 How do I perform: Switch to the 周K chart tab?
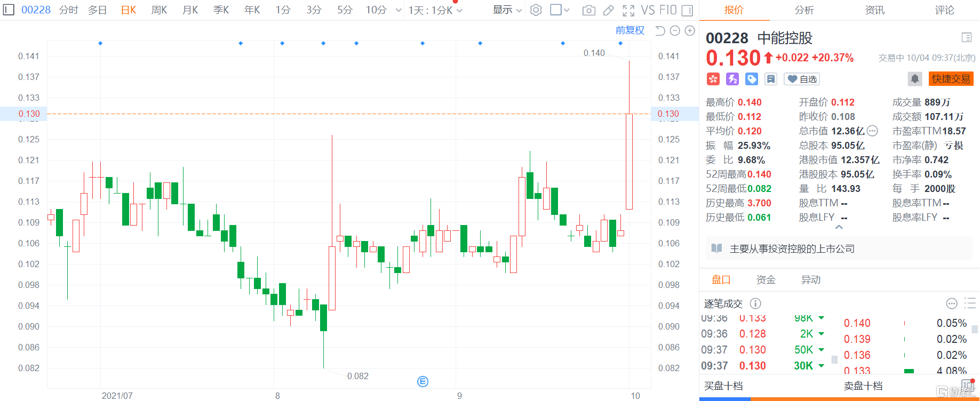(159, 10)
